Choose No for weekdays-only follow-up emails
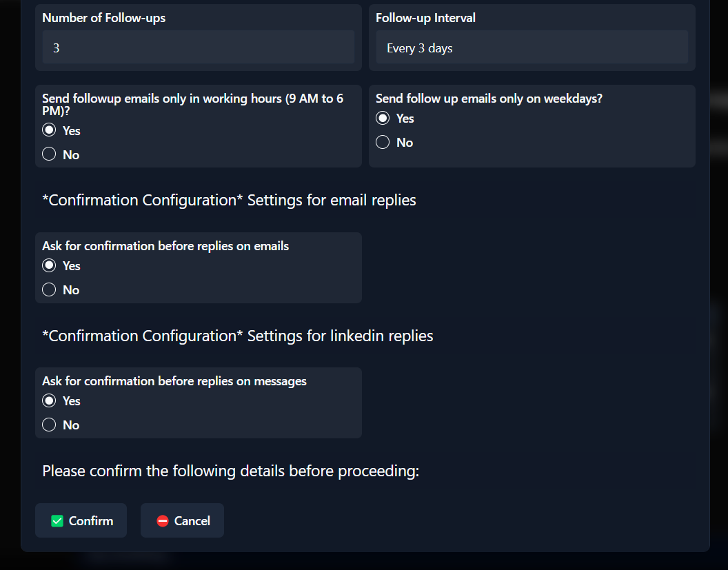The height and width of the screenshot is (570, 728). point(383,142)
